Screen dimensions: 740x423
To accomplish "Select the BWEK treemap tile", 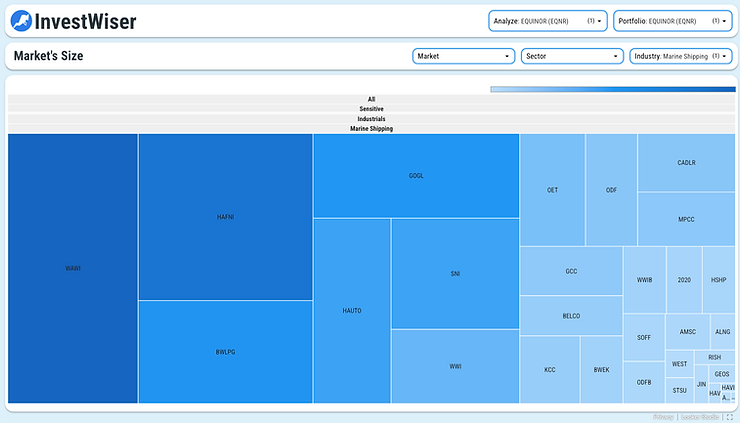I will tap(601, 370).
